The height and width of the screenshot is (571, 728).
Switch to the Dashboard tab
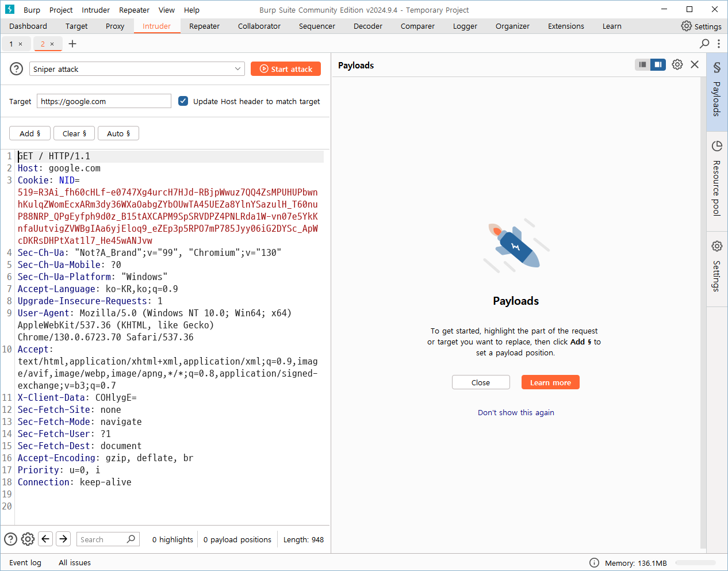tap(28, 26)
